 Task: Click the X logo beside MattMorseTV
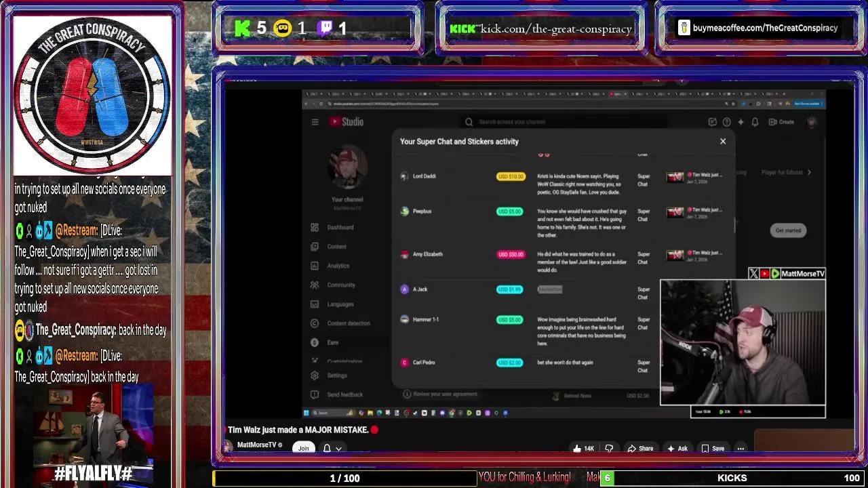point(753,274)
